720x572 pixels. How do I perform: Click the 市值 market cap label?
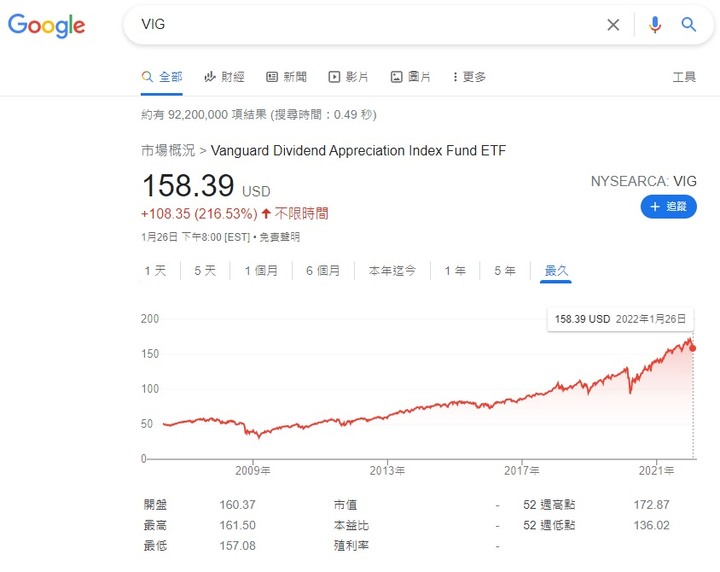pos(345,505)
